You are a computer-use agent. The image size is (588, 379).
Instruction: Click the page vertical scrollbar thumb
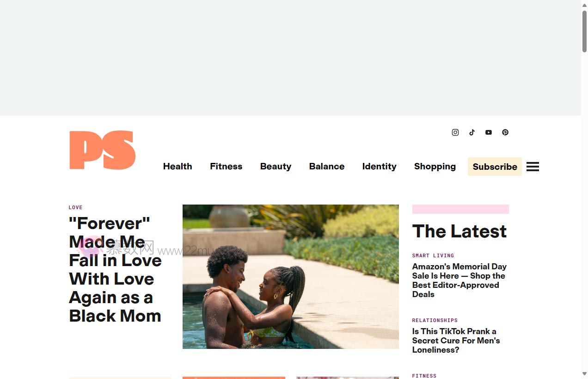pos(584,31)
